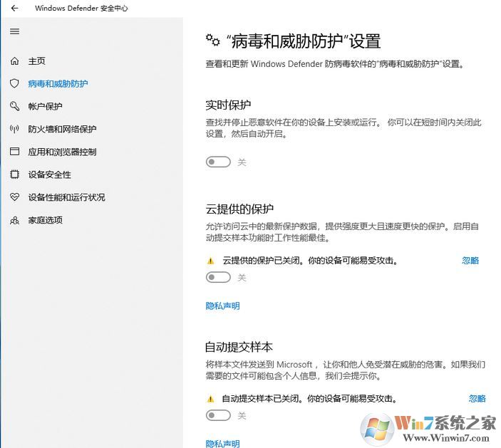This screenshot has width=501, height=448.
Task: Open the hamburger navigation menu
Action: (15, 31)
